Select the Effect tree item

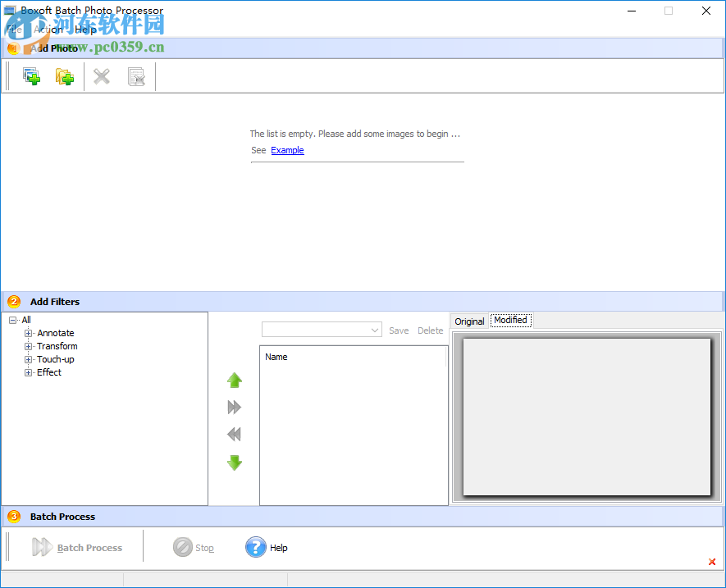click(48, 372)
